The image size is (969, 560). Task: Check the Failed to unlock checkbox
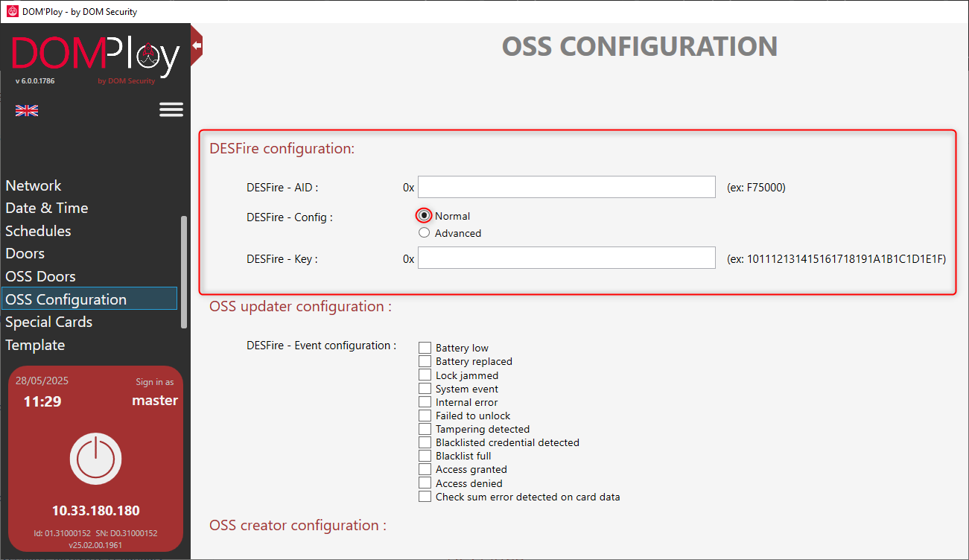425,416
